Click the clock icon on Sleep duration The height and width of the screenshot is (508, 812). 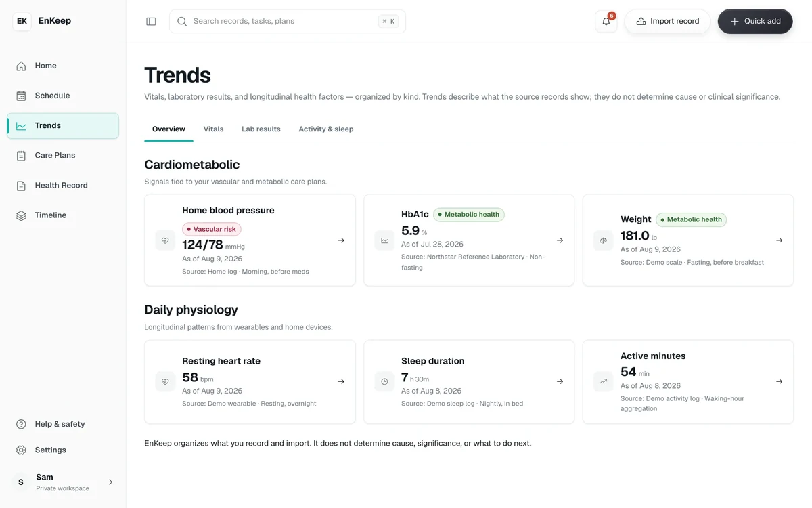pyautogui.click(x=384, y=381)
